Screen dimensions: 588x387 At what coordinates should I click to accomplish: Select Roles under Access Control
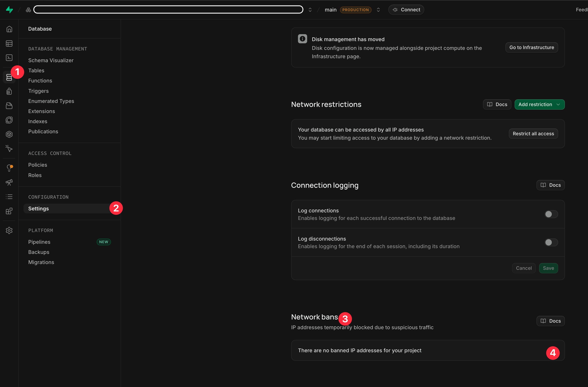[x=35, y=175]
